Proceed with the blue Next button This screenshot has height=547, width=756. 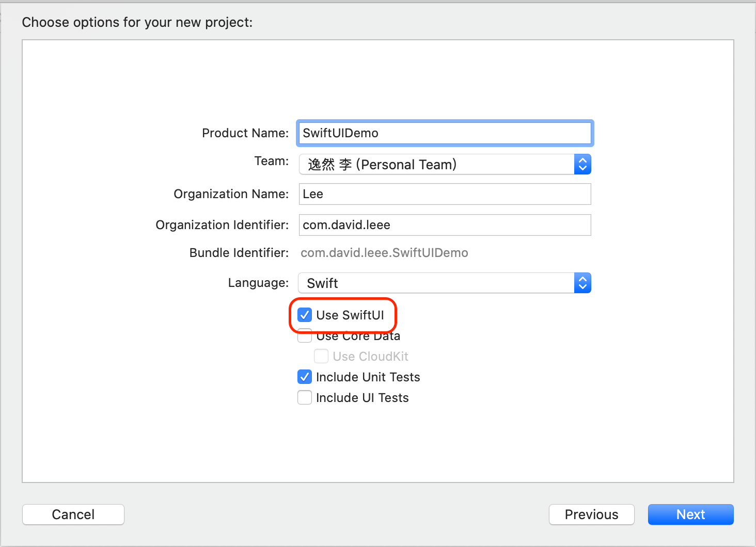[x=690, y=514]
